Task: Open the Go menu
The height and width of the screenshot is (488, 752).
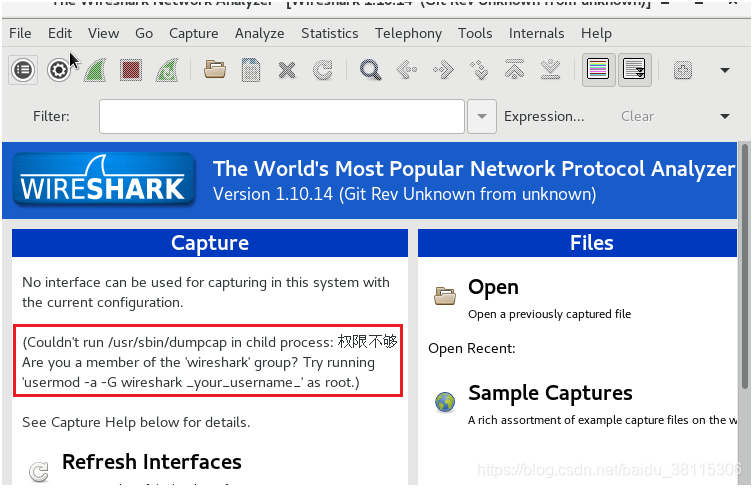Action: pos(144,34)
